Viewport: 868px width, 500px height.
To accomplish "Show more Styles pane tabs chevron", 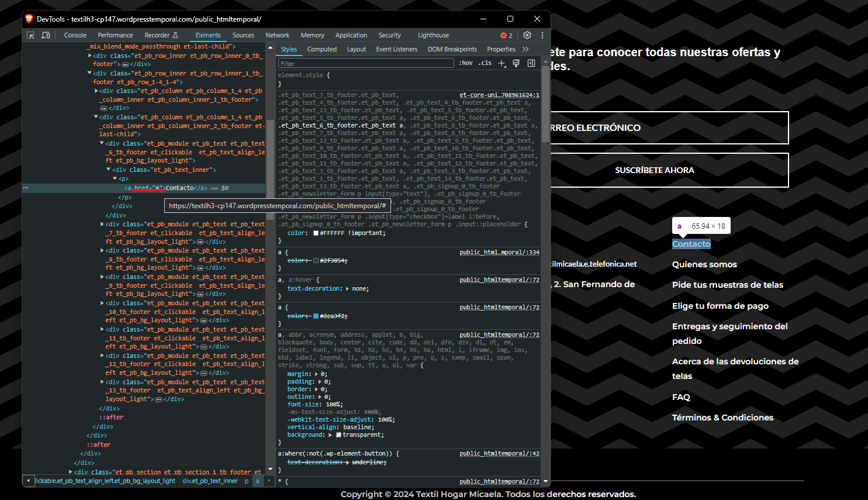I will (525, 49).
